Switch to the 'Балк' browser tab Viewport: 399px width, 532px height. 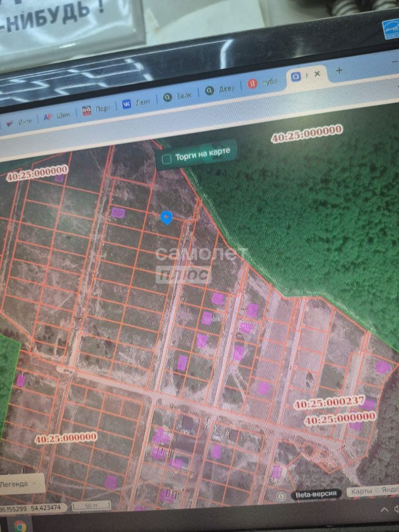[177, 96]
